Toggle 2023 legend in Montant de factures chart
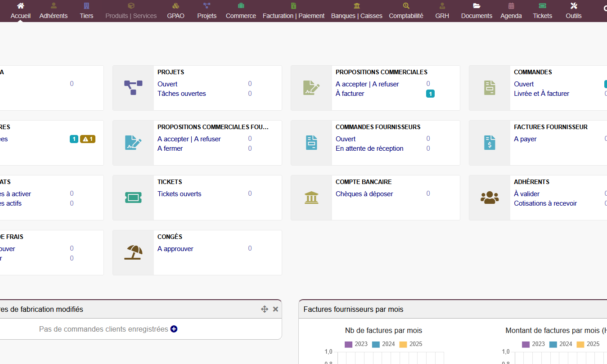 (x=534, y=344)
